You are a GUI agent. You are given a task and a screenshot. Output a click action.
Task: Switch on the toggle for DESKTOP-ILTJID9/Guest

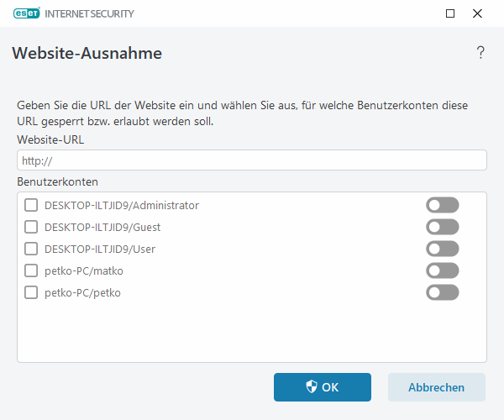click(x=443, y=227)
